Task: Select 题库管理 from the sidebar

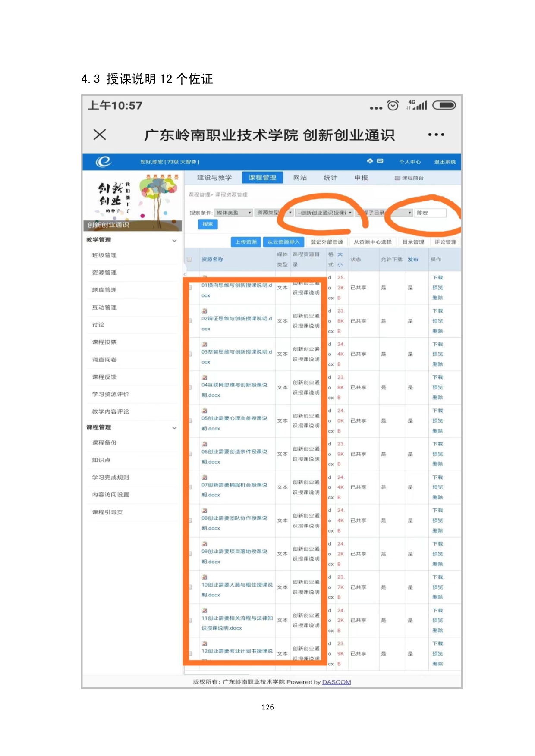Action: (x=104, y=290)
